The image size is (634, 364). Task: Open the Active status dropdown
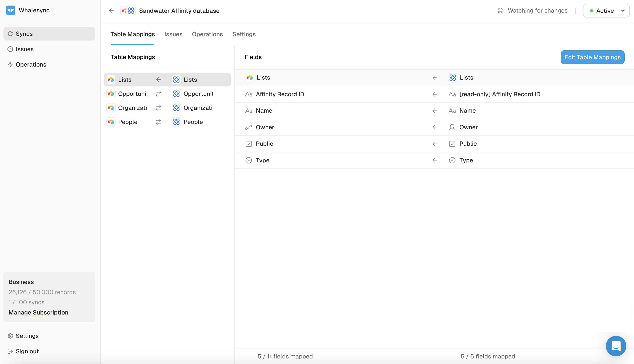(606, 11)
